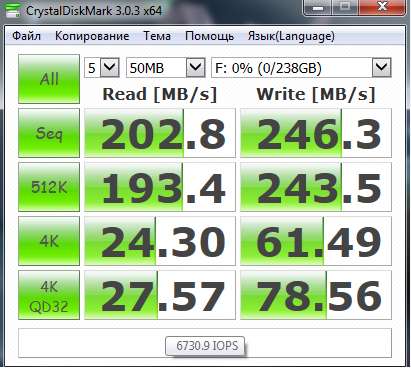Minimize the CrystalDiskMark window
The height and width of the screenshot is (373, 411).
coord(318,7)
